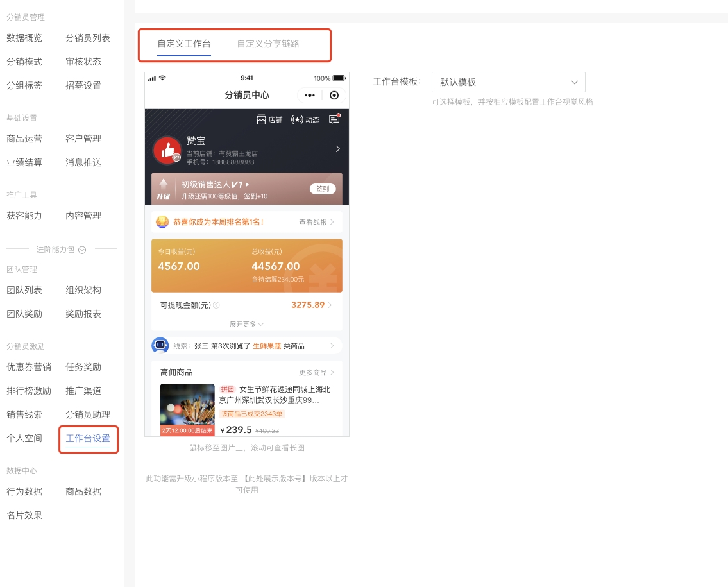Open 消息推送 settings
Viewport: 728px width, 587px height.
point(83,162)
